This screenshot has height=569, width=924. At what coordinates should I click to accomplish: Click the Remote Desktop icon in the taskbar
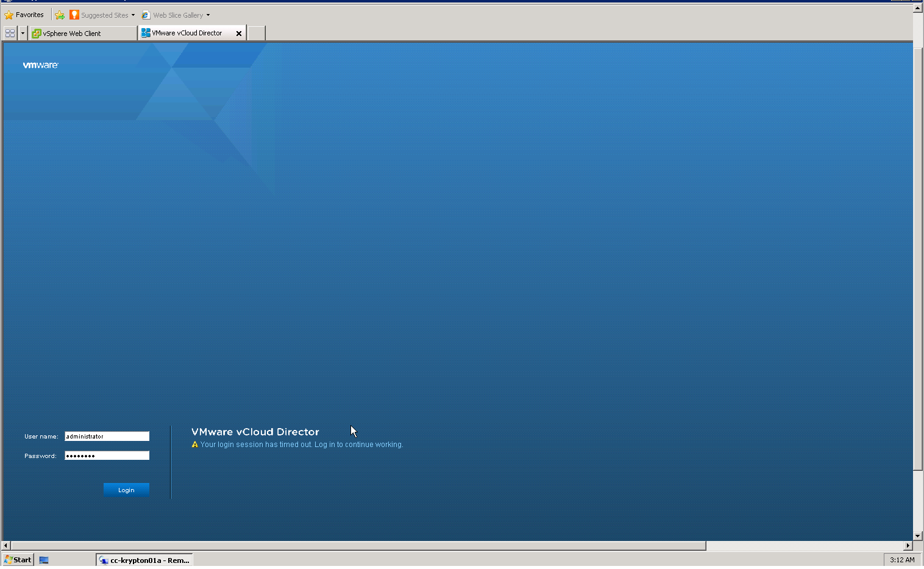43,559
